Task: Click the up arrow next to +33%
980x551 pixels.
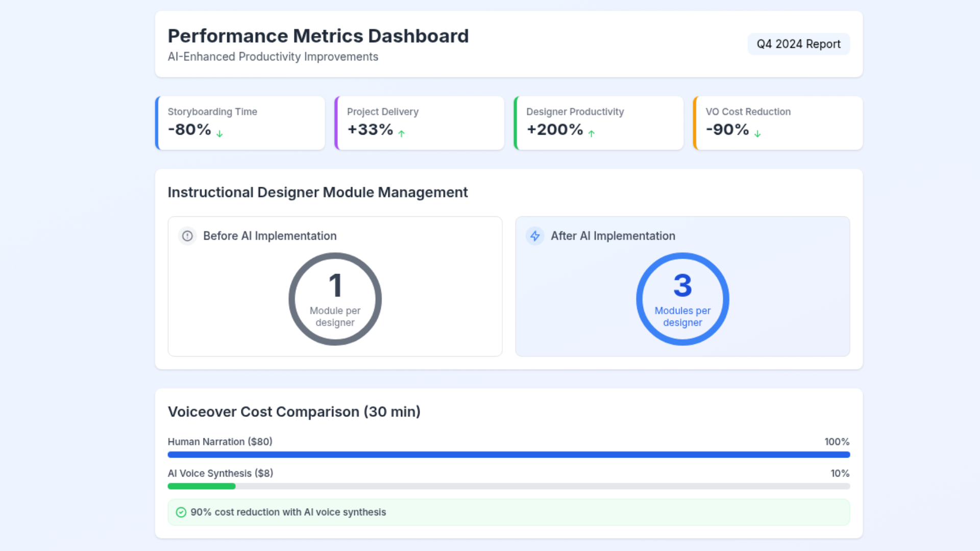Action: [x=401, y=134]
